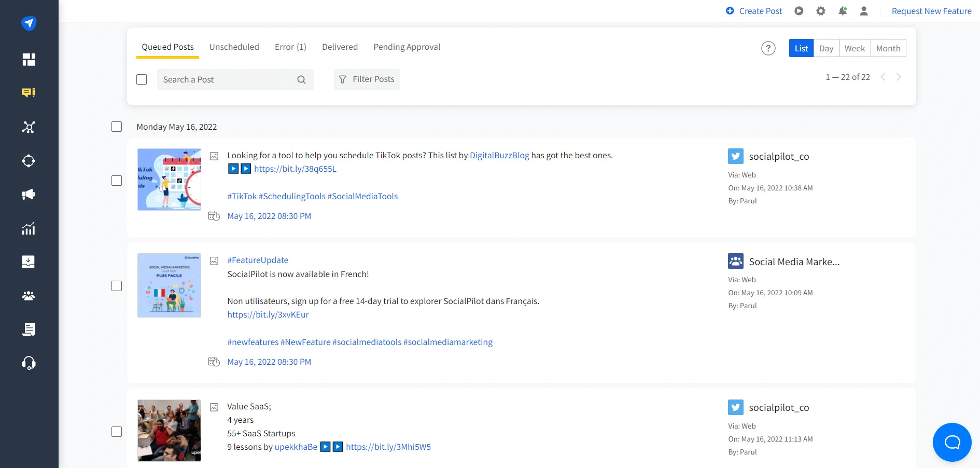The height and width of the screenshot is (468, 980).
Task: Select the FeatureUpdate post checkbox
Action: click(x=117, y=286)
